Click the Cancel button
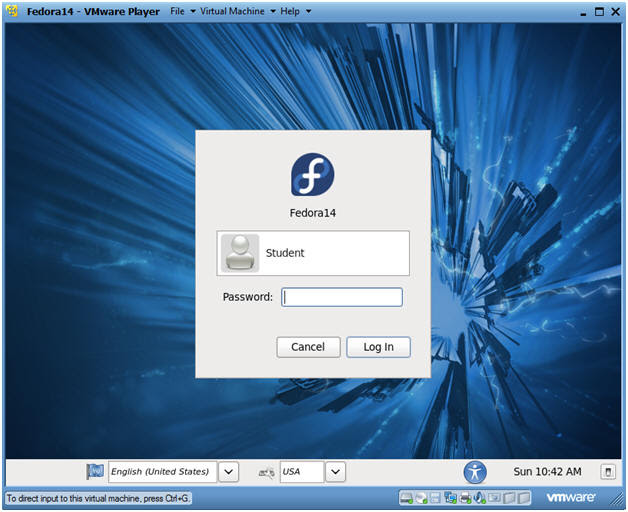Screen dimensions: 628x512 [x=308, y=347]
